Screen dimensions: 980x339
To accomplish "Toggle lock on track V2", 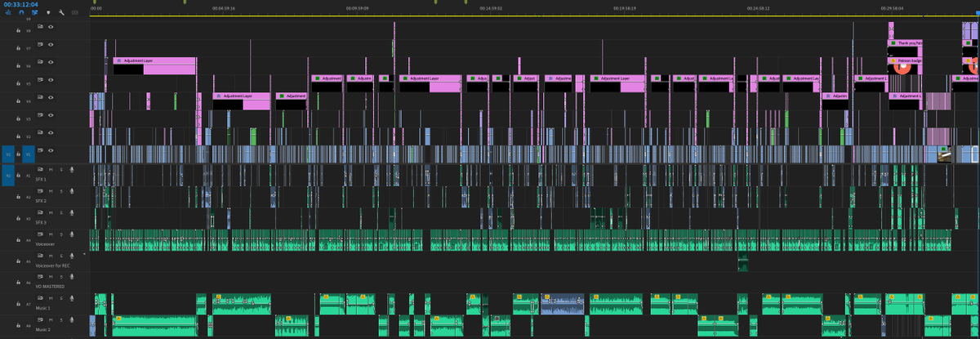I will pyautogui.click(x=18, y=136).
